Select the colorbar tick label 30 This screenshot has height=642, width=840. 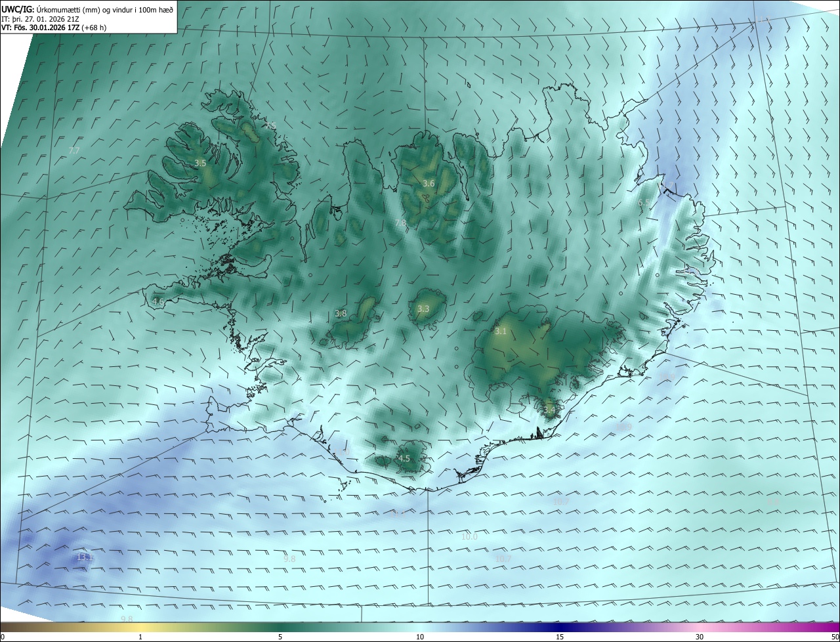[700, 637]
